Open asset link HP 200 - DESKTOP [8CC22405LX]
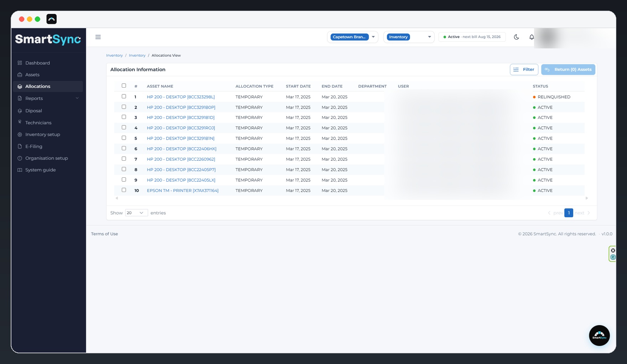Screen dimensions: 627x364 pyautogui.click(x=181, y=180)
